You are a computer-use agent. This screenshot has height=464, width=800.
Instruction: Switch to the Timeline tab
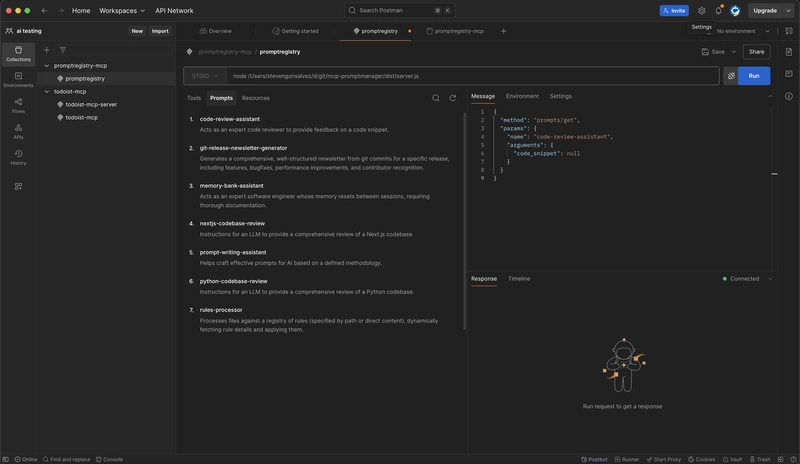click(x=519, y=279)
